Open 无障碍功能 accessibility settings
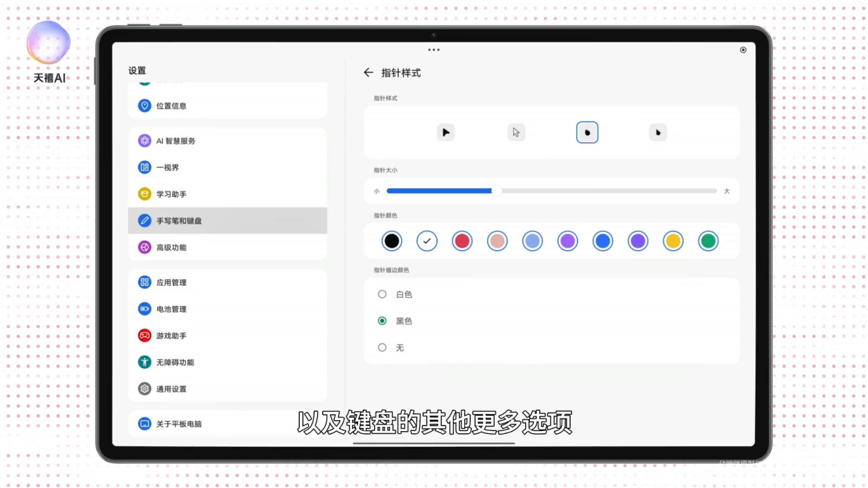 175,362
